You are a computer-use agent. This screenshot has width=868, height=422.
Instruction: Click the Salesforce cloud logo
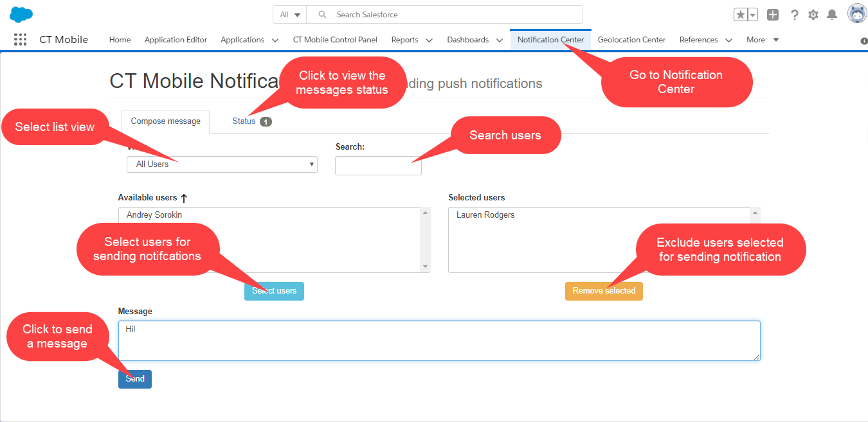point(21,14)
